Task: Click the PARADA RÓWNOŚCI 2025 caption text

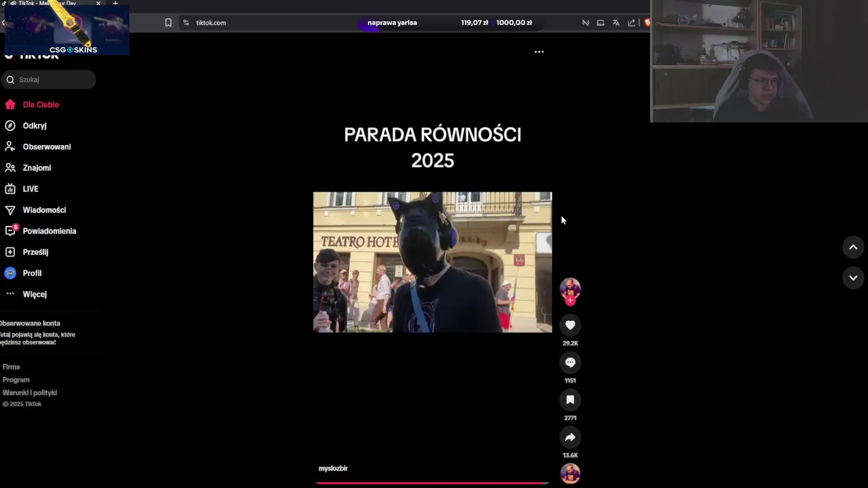Action: 433,147
